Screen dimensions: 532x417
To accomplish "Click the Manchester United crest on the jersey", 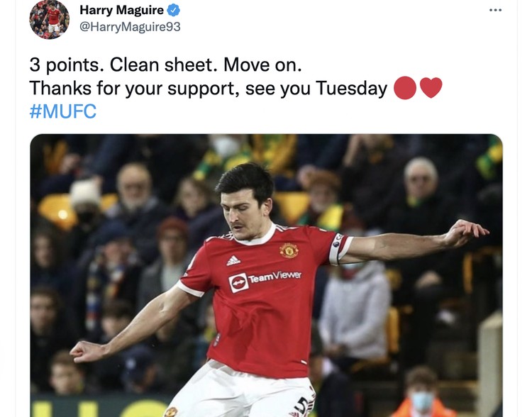I will (289, 250).
